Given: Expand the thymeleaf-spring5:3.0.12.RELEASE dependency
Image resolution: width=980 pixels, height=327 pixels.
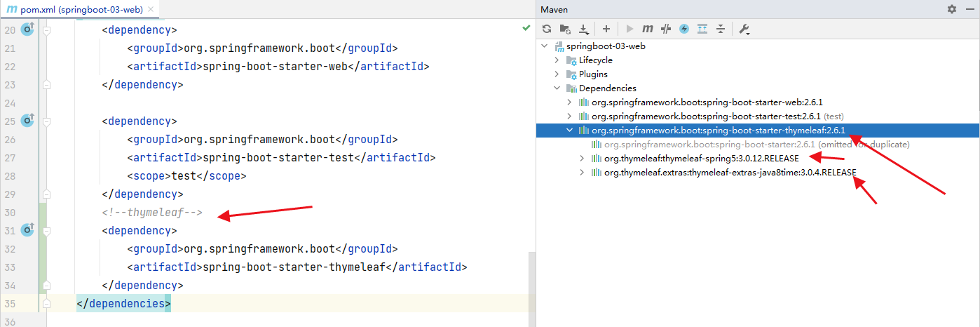Looking at the screenshot, I should [x=582, y=159].
